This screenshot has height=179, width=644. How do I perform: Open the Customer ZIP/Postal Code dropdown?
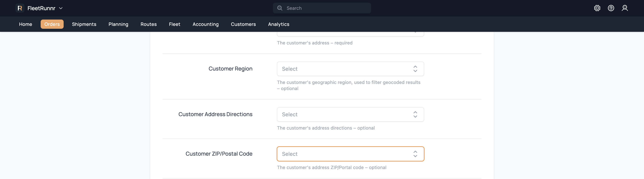click(345, 154)
